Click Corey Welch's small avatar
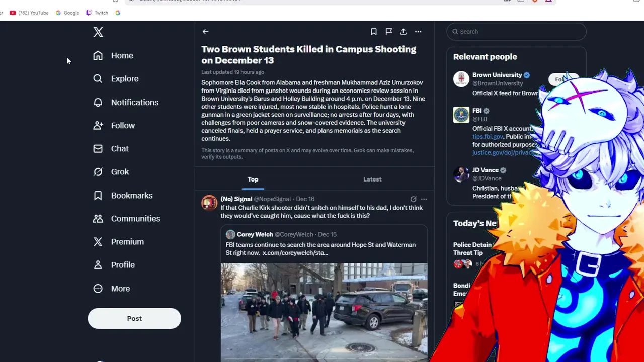This screenshot has height=362, width=644. click(230, 234)
